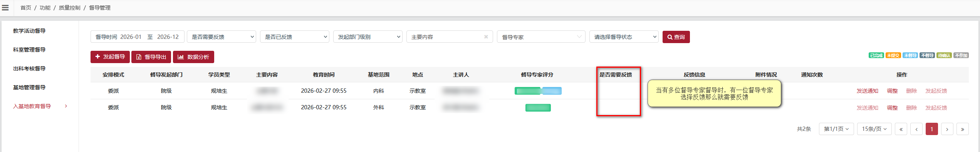
Task: Go to 首页 in the breadcrumb
Action: pyautogui.click(x=26, y=8)
